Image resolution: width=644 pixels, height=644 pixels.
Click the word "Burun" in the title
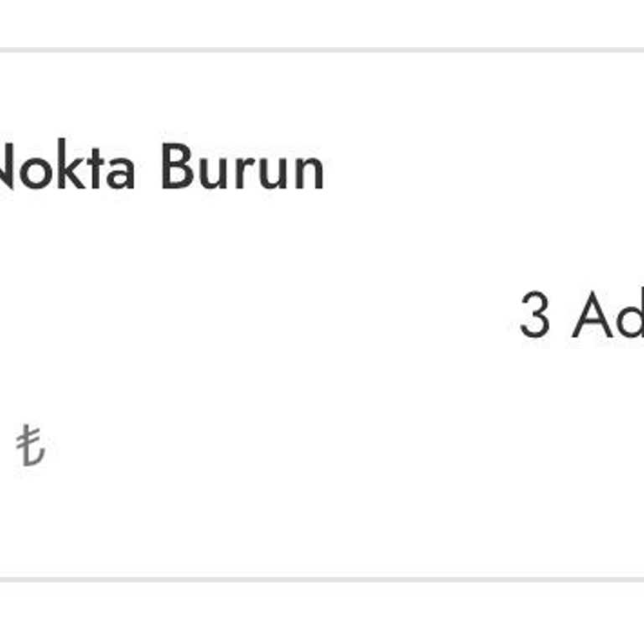click(241, 169)
